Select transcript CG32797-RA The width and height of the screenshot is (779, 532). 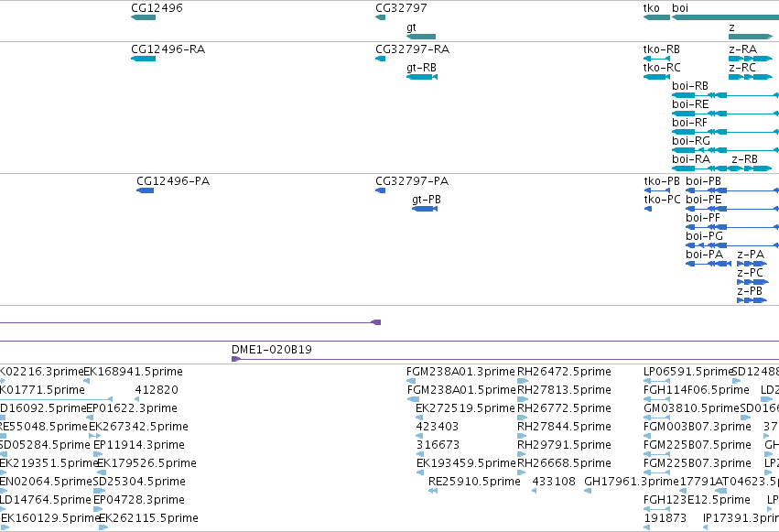[380, 59]
